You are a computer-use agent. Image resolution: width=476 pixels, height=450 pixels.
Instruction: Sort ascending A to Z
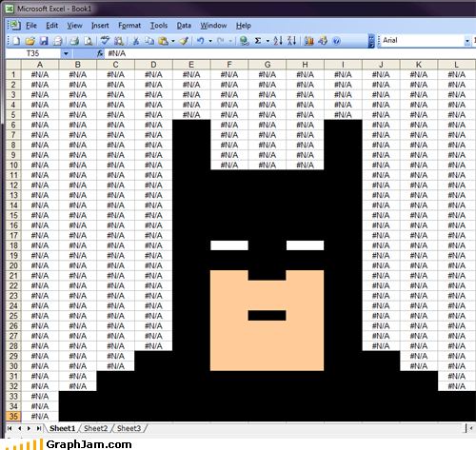(x=278, y=41)
